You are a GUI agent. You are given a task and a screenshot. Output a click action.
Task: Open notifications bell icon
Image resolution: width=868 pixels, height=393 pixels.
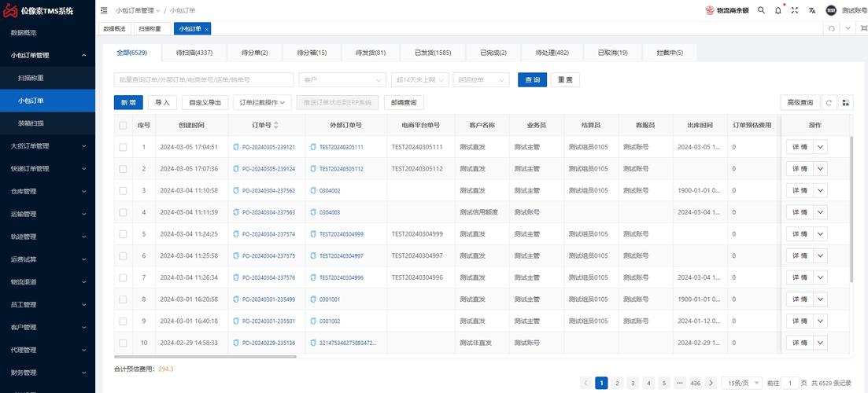pos(778,10)
